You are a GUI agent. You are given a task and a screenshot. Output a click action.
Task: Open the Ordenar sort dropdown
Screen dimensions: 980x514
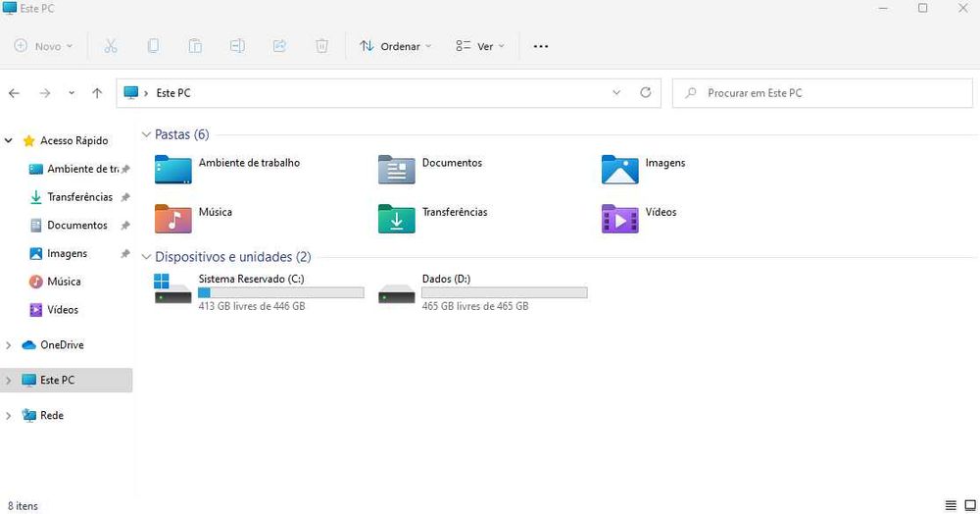click(x=396, y=46)
